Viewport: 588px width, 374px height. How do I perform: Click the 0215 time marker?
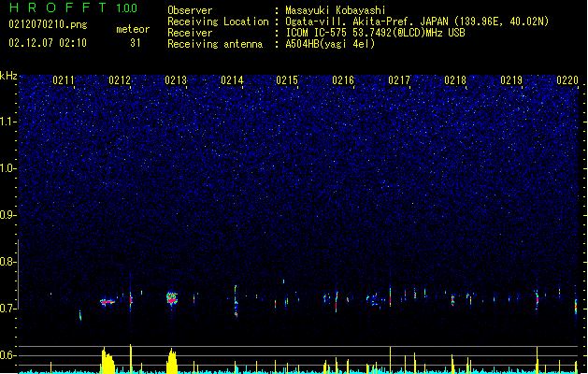(x=287, y=80)
